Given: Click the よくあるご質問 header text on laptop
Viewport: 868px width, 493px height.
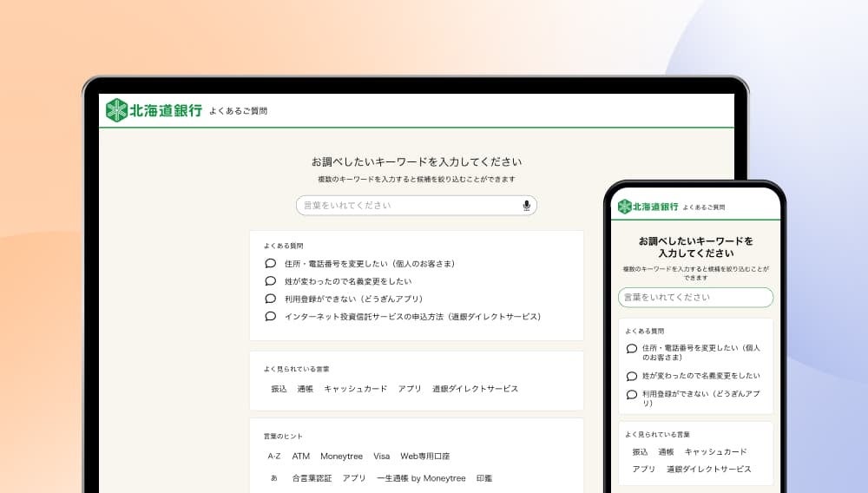Looking at the screenshot, I should pos(238,110).
